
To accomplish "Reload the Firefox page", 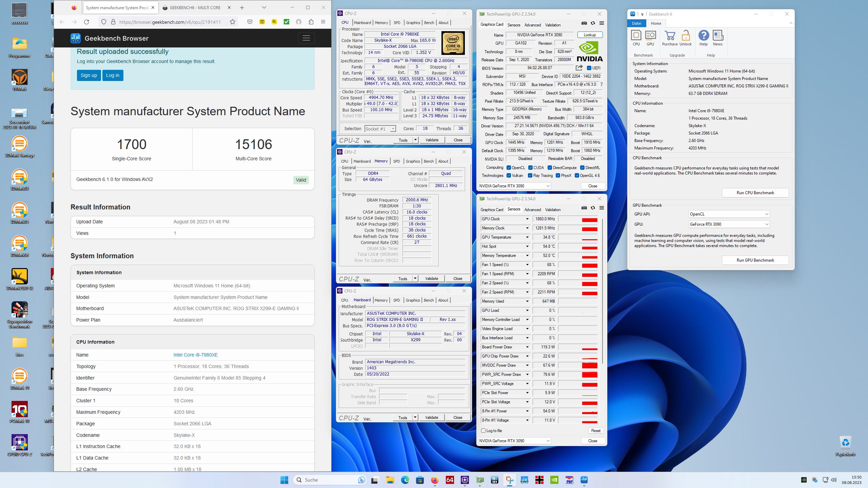I will pyautogui.click(x=86, y=22).
